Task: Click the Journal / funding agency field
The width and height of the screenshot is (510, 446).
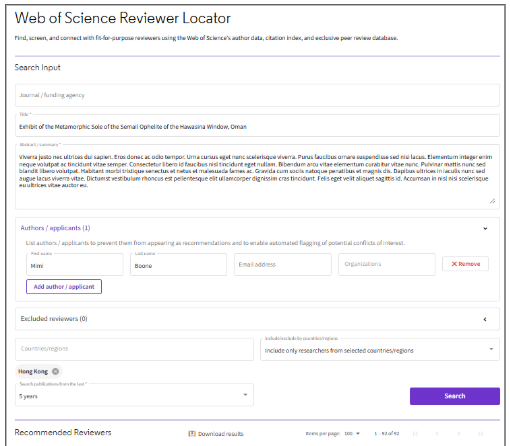Action: tap(257, 95)
